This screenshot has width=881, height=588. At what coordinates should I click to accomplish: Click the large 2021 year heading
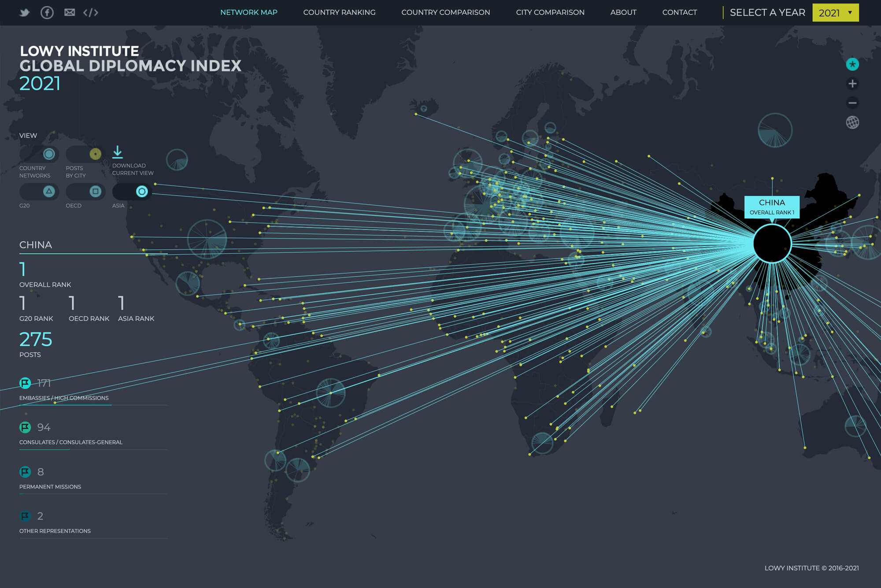tap(40, 84)
